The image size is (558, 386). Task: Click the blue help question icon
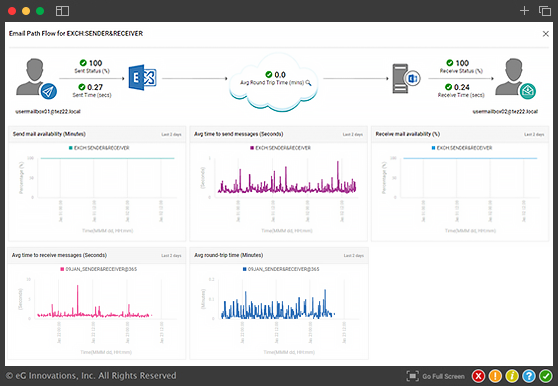[x=528, y=376]
